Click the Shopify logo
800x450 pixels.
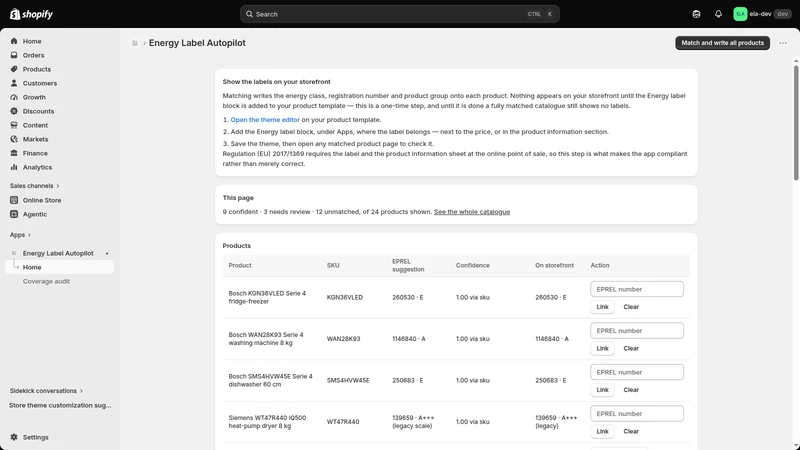pos(31,14)
